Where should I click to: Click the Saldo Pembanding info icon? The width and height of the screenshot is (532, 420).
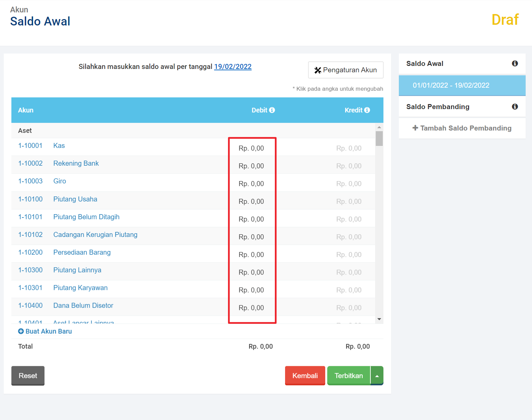tap(515, 107)
